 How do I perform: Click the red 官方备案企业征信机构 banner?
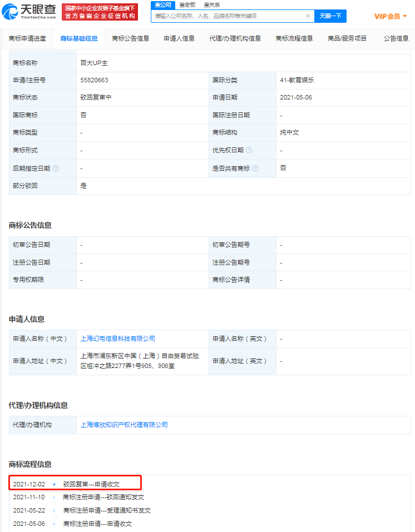click(x=100, y=12)
